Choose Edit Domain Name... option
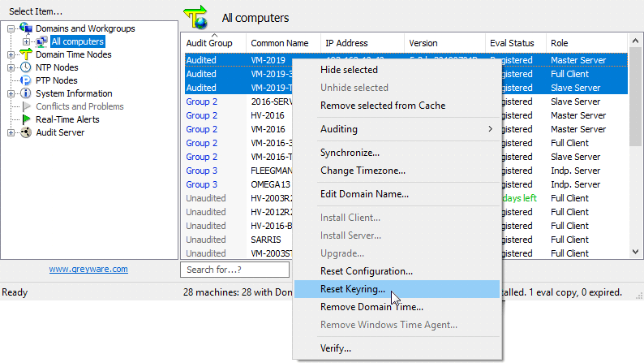 [397, 194]
